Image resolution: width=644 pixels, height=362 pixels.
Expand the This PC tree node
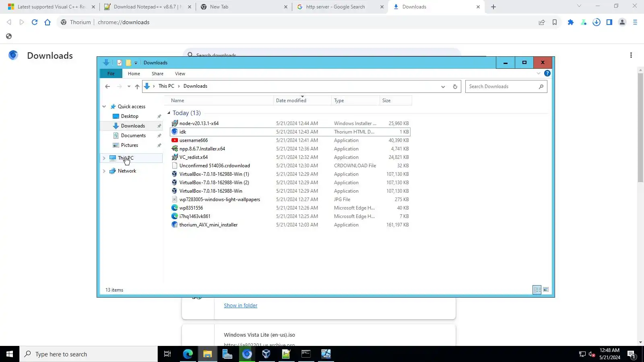point(104,158)
